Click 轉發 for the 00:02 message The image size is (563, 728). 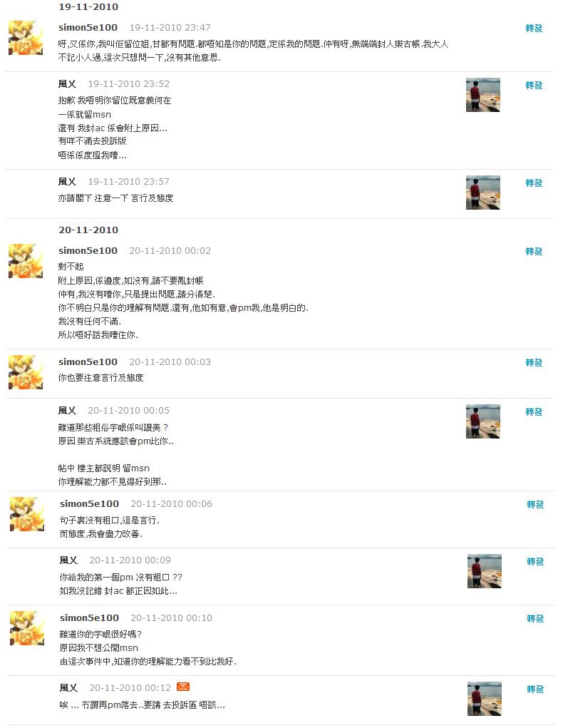(534, 251)
